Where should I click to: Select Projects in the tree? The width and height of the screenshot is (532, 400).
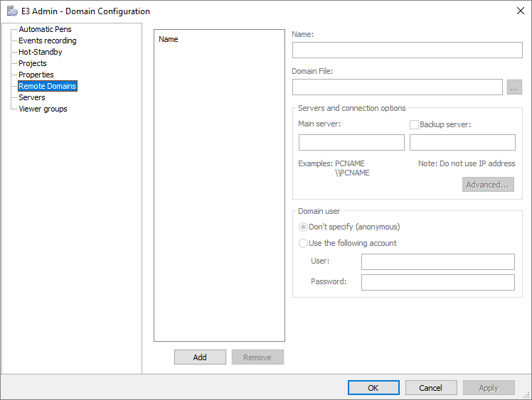(x=33, y=63)
